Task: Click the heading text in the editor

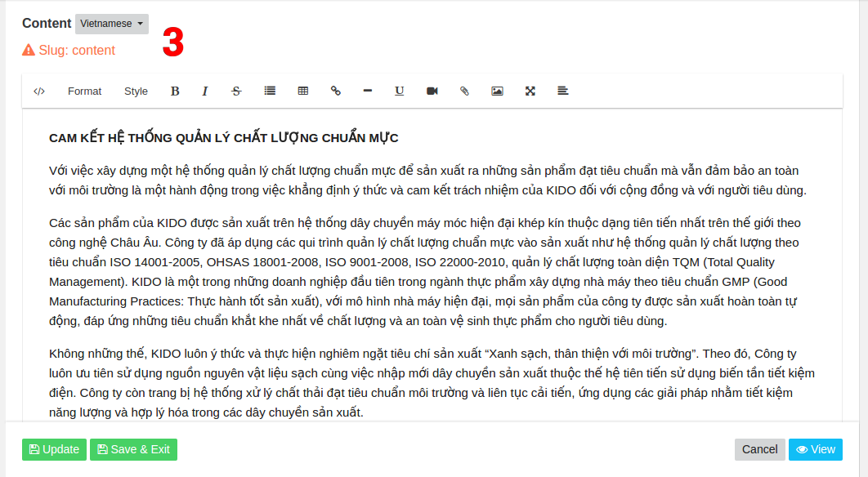Action: tap(223, 138)
